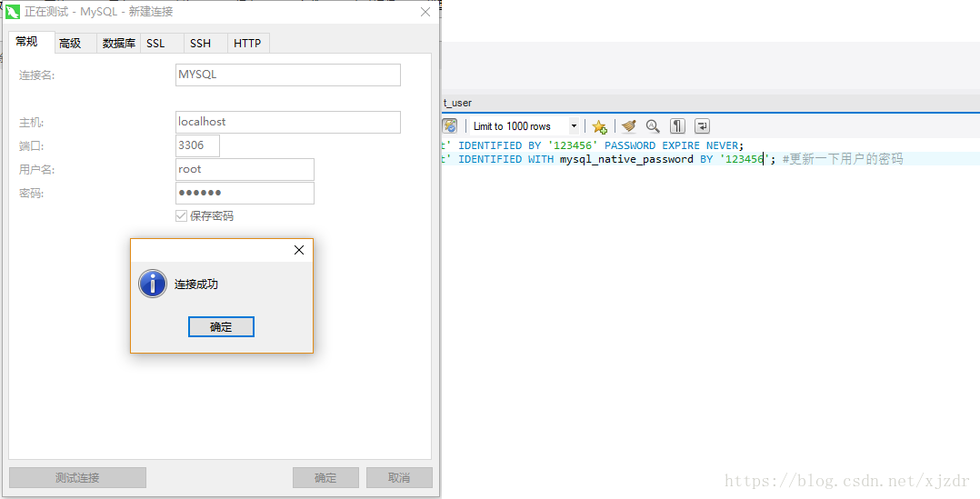
Task: Switch to the 数据库 tab
Action: pos(119,43)
